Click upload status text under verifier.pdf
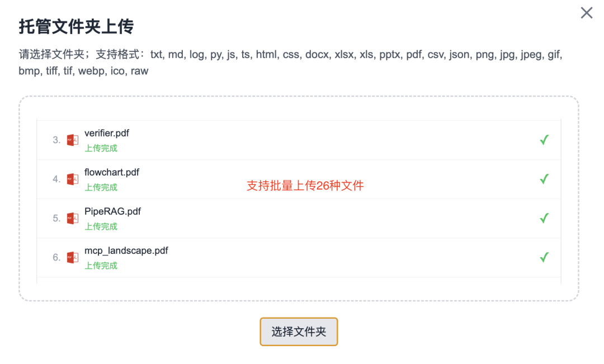Viewport: 604px width, 364px height. (101, 148)
